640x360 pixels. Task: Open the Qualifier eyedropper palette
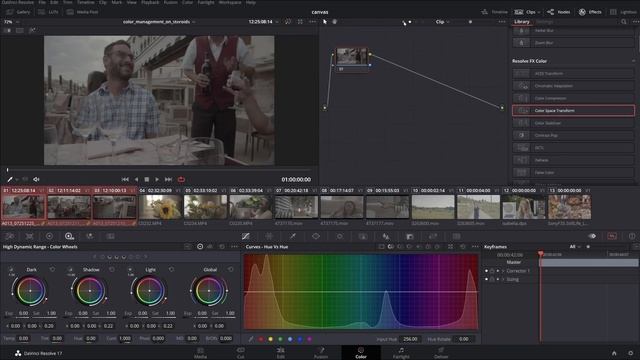pos(293,236)
